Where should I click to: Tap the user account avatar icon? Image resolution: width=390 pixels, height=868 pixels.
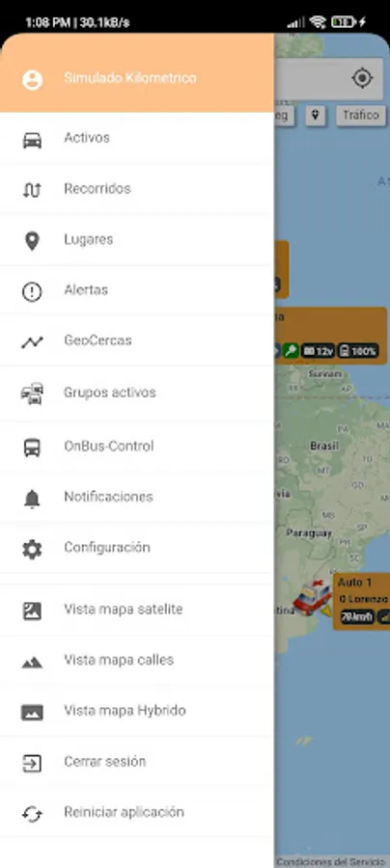pyautogui.click(x=32, y=79)
